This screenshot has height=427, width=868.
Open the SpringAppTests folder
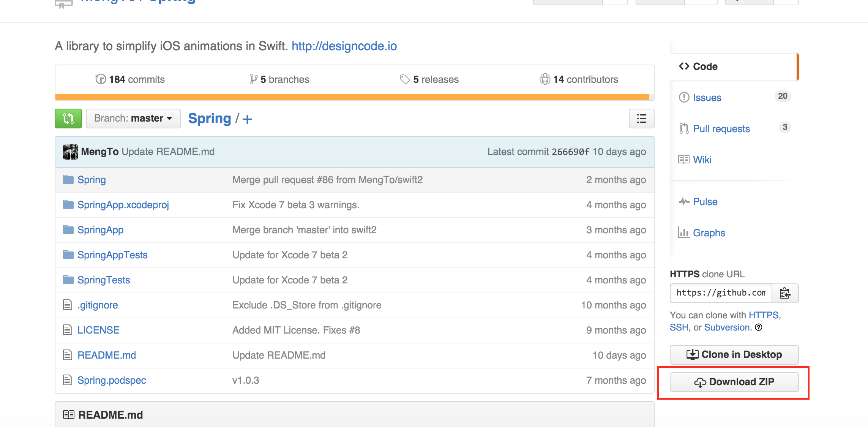pos(112,255)
